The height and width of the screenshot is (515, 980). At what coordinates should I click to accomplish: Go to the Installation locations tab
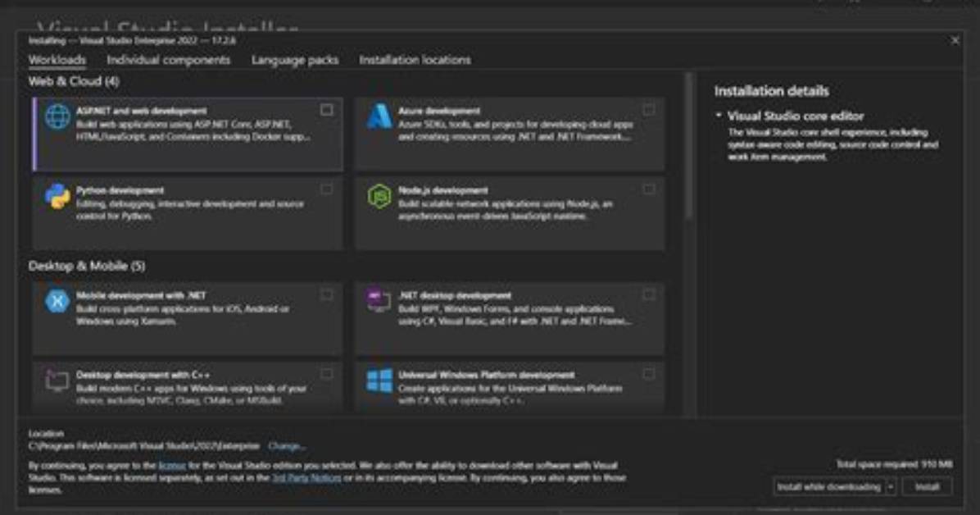pos(415,60)
